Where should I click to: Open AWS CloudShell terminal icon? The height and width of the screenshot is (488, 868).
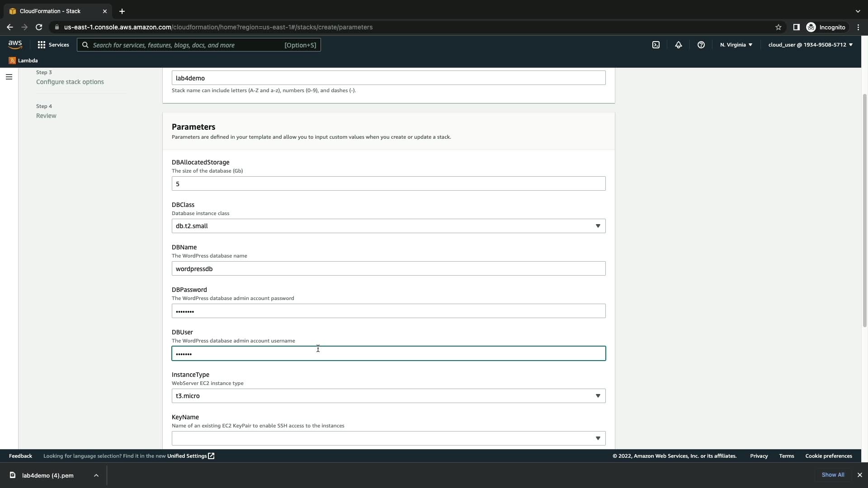click(656, 45)
